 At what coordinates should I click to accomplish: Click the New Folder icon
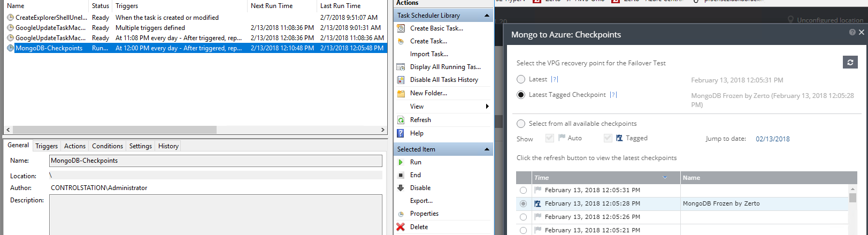click(x=401, y=93)
